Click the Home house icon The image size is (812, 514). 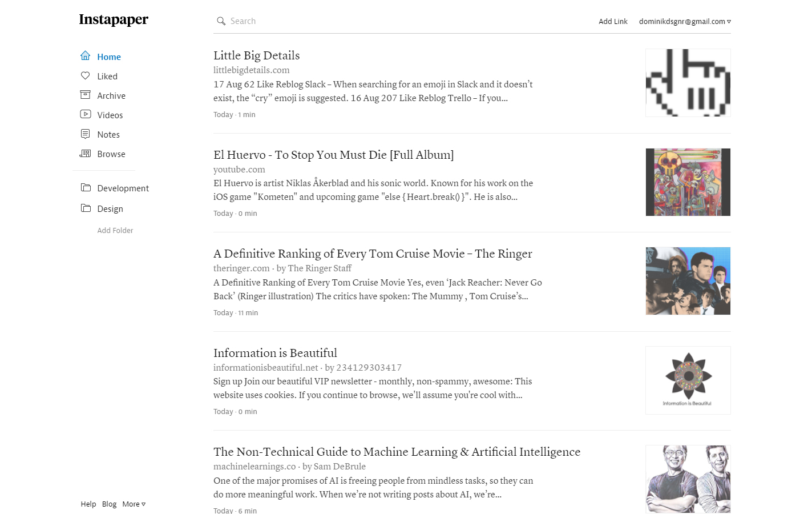85,55
